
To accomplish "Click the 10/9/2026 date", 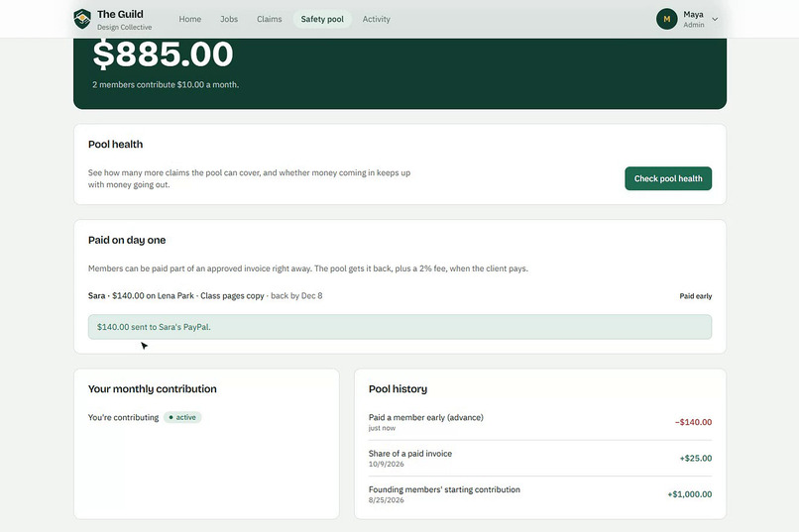I will (387, 464).
